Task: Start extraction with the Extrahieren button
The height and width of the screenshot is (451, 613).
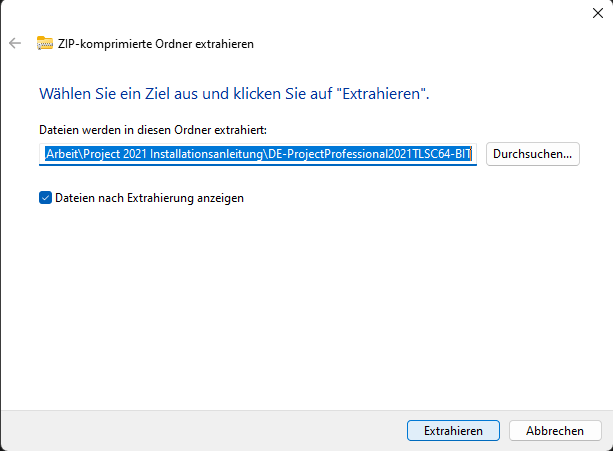Action: click(x=453, y=430)
